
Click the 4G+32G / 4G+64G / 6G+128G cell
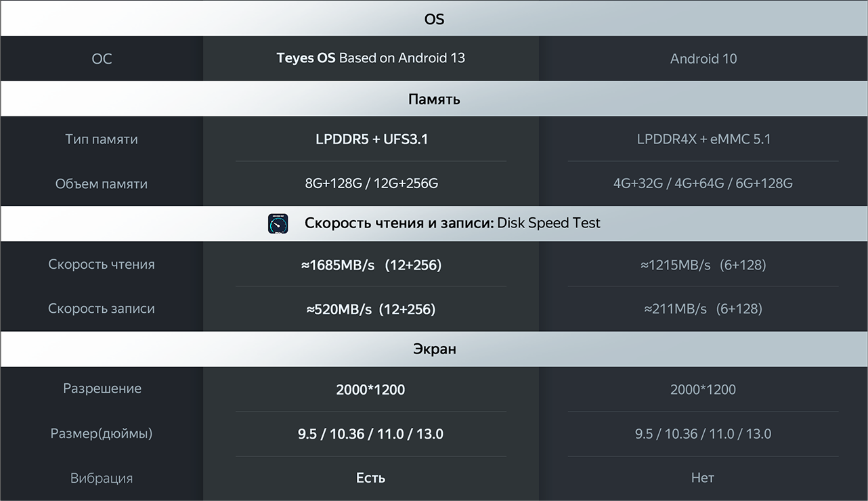[703, 183]
